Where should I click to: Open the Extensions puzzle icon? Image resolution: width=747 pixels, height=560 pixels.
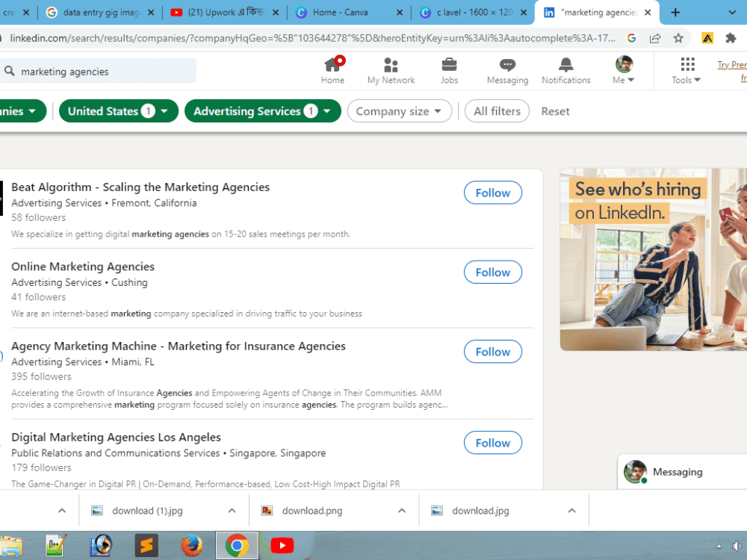tap(731, 38)
